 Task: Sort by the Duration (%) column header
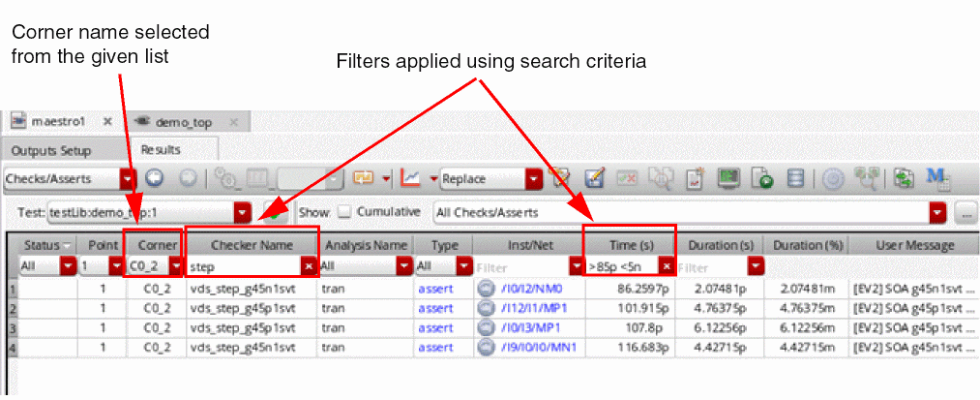click(806, 245)
